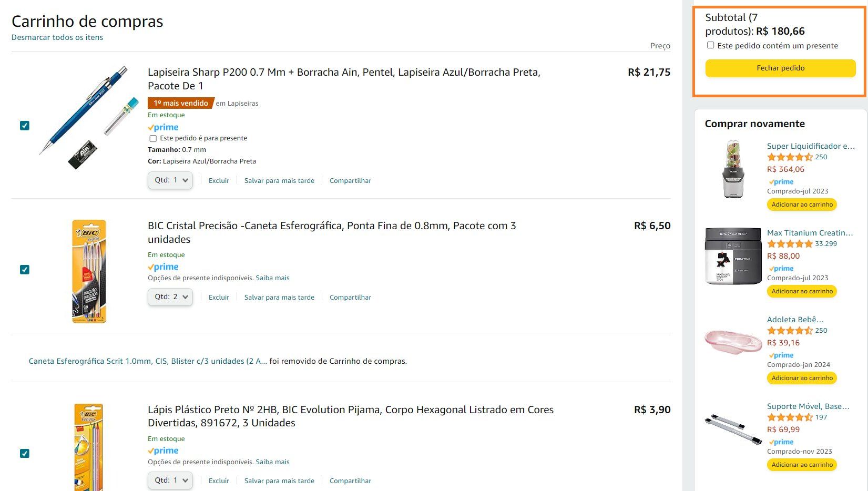Check 'Este pedido é para presente' box
Image resolution: width=868 pixels, height=491 pixels.
pyautogui.click(x=153, y=138)
